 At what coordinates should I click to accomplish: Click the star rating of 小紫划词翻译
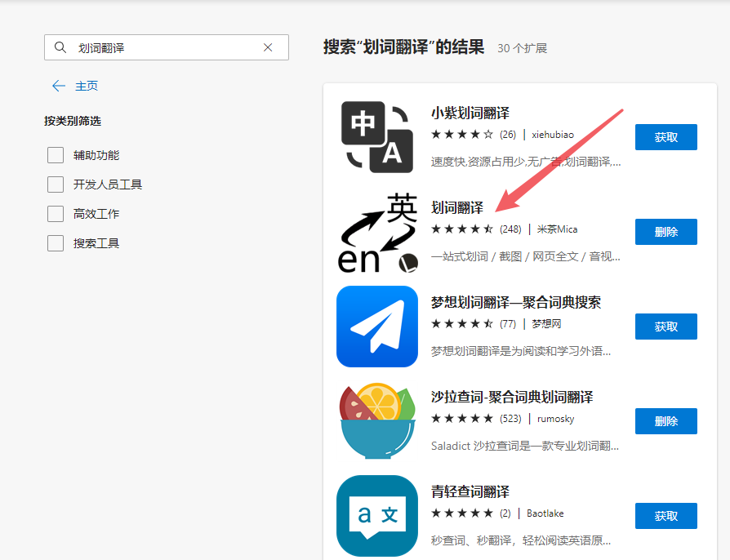click(x=462, y=135)
